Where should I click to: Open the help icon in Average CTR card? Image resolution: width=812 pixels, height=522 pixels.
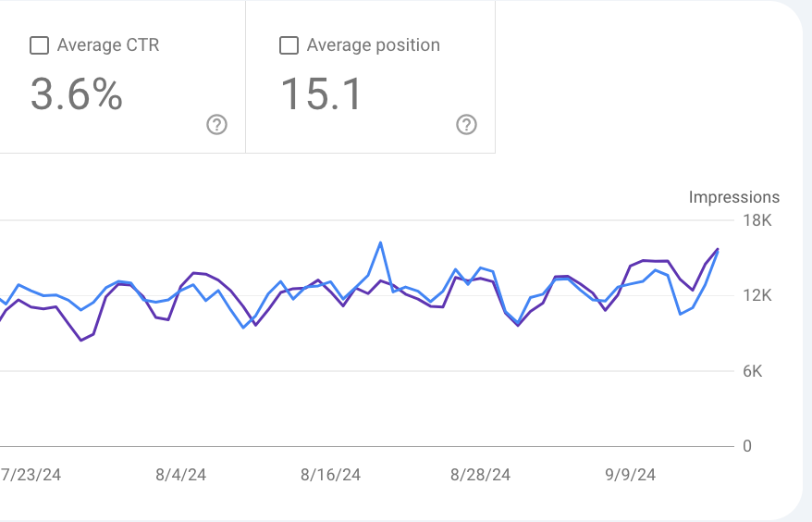click(x=216, y=125)
